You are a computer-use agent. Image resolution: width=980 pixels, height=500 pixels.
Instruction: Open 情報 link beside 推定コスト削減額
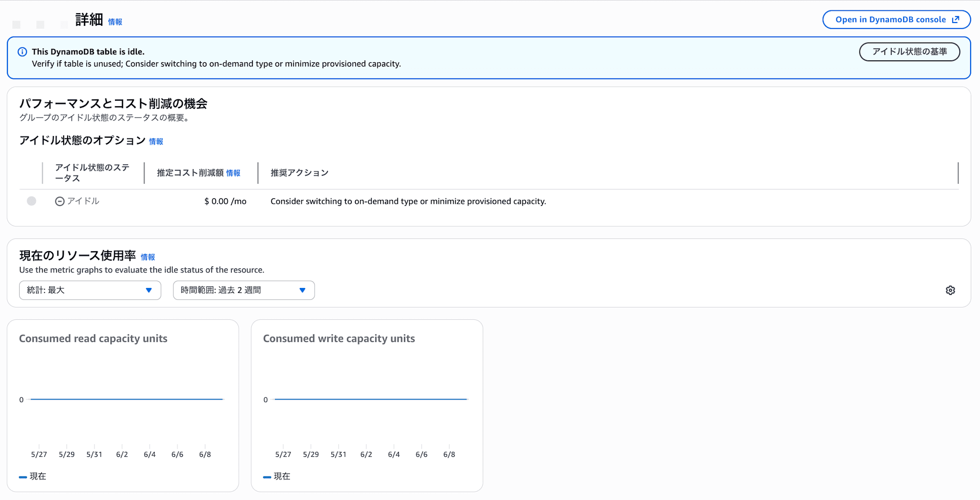(233, 173)
